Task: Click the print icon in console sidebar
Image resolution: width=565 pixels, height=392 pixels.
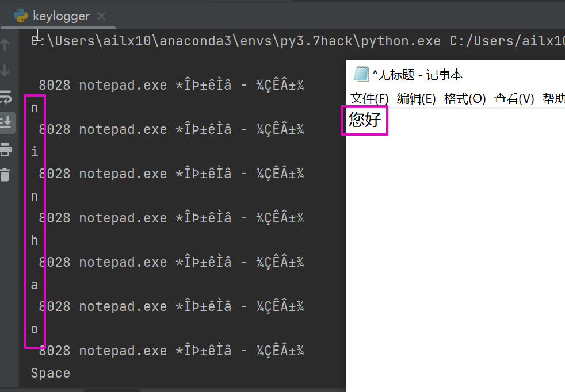Action: [5, 149]
